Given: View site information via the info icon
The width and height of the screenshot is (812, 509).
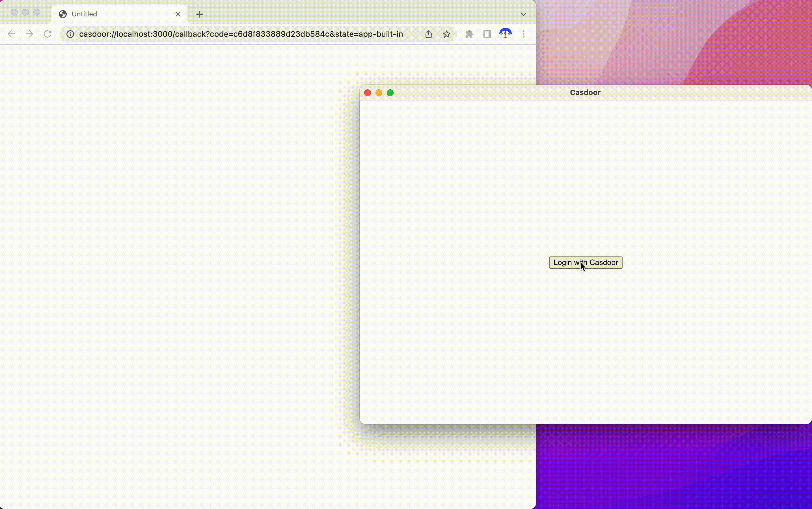Looking at the screenshot, I should [70, 34].
